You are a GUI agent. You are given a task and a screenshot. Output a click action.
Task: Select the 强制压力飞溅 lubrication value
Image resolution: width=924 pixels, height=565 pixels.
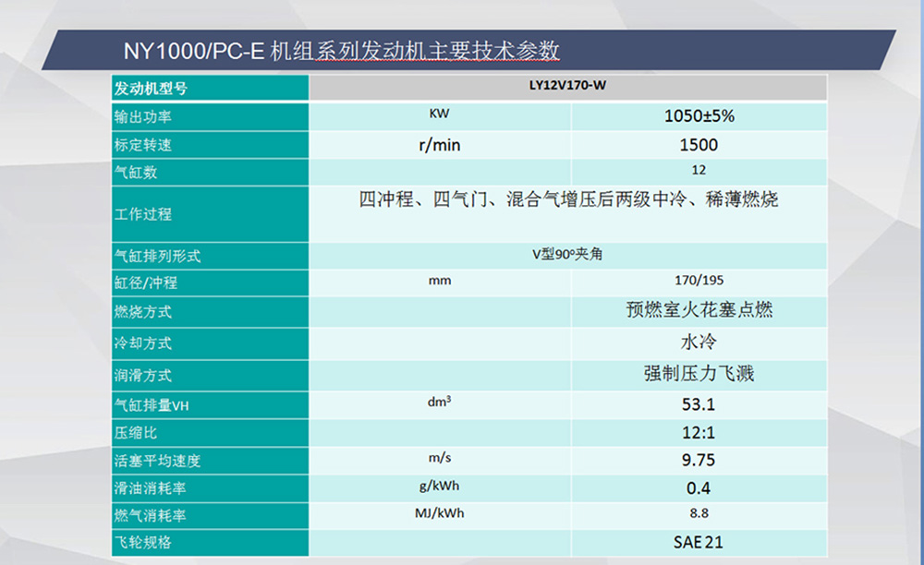[x=699, y=374]
